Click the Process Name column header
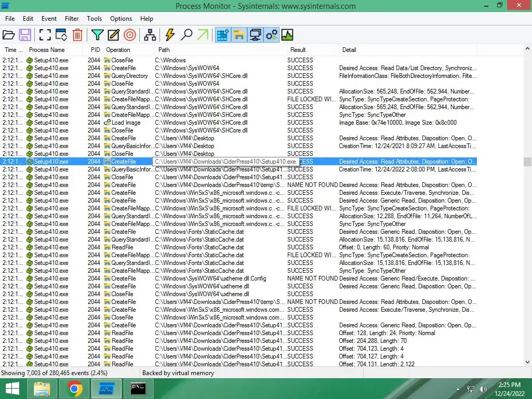 (54, 50)
